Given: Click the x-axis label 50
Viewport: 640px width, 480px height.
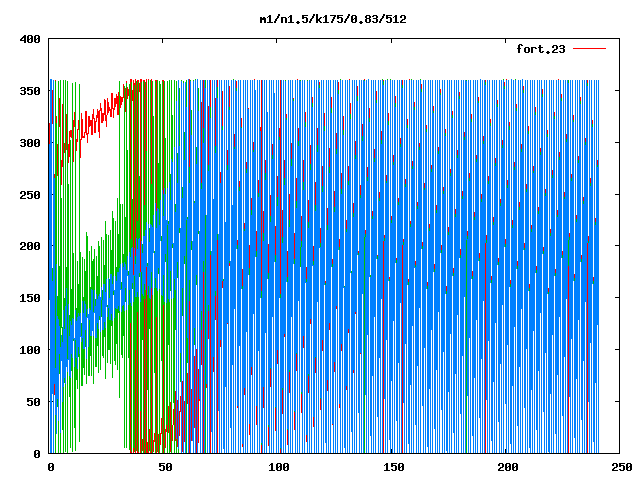Looking at the screenshot, I should coord(165,467).
